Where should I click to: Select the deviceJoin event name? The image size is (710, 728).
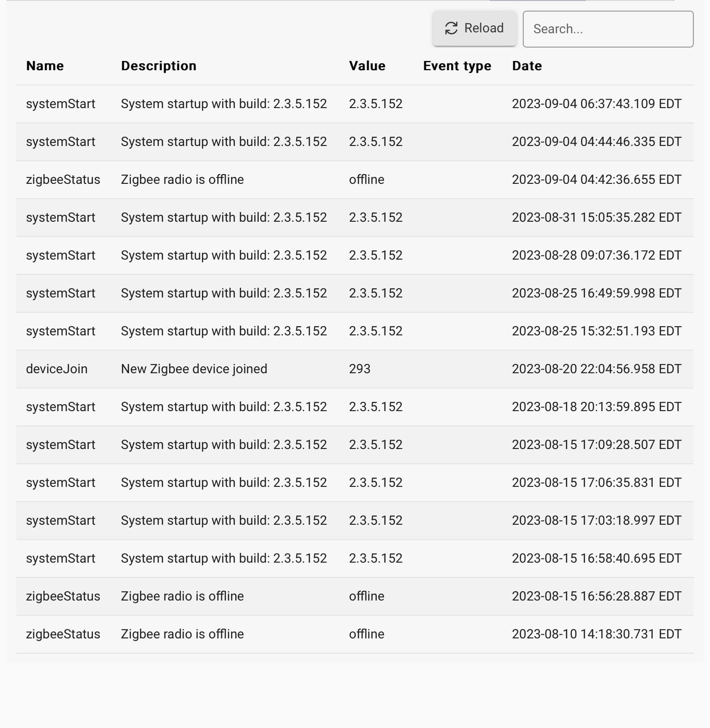click(x=56, y=369)
